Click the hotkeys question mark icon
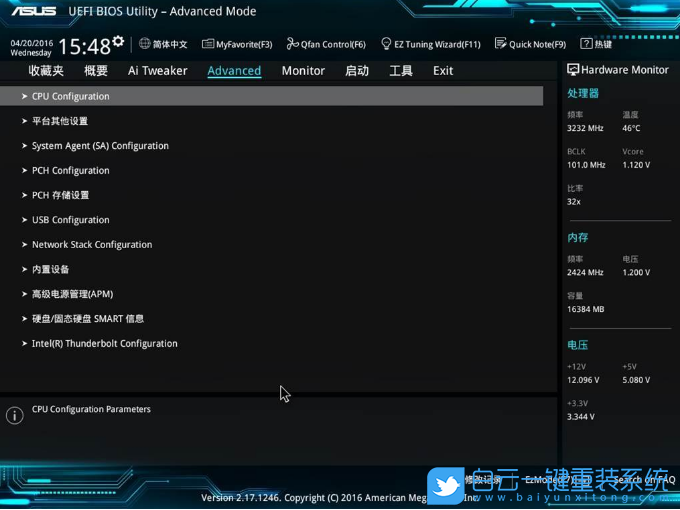The width and height of the screenshot is (680, 510). pyautogui.click(x=587, y=44)
